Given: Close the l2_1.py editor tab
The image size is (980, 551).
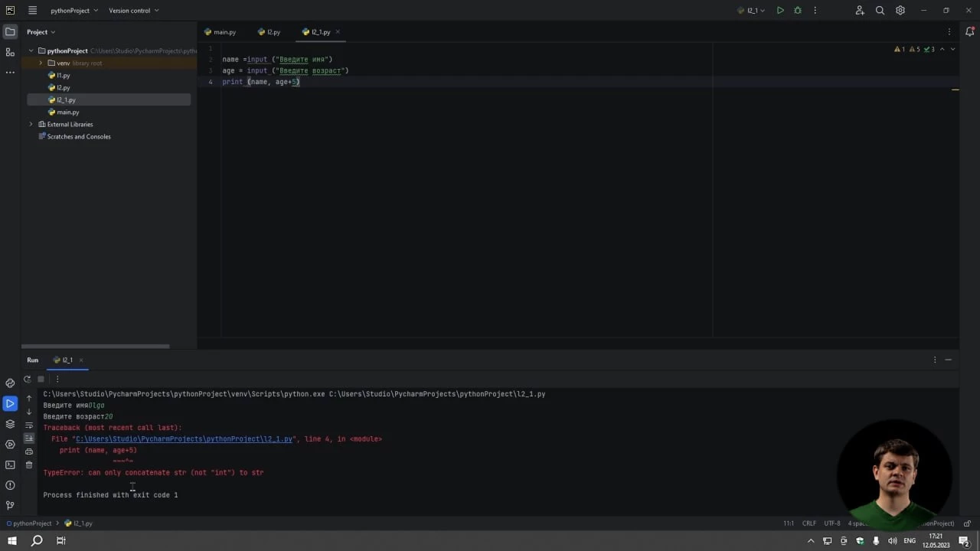Looking at the screenshot, I should 338,32.
